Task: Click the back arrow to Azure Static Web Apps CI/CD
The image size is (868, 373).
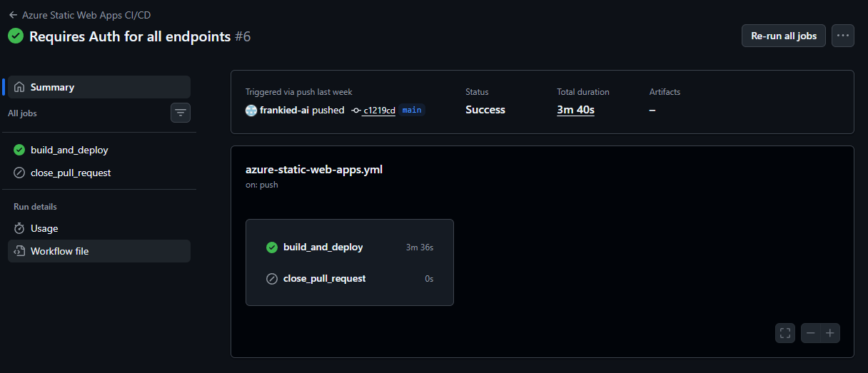Action: point(13,15)
